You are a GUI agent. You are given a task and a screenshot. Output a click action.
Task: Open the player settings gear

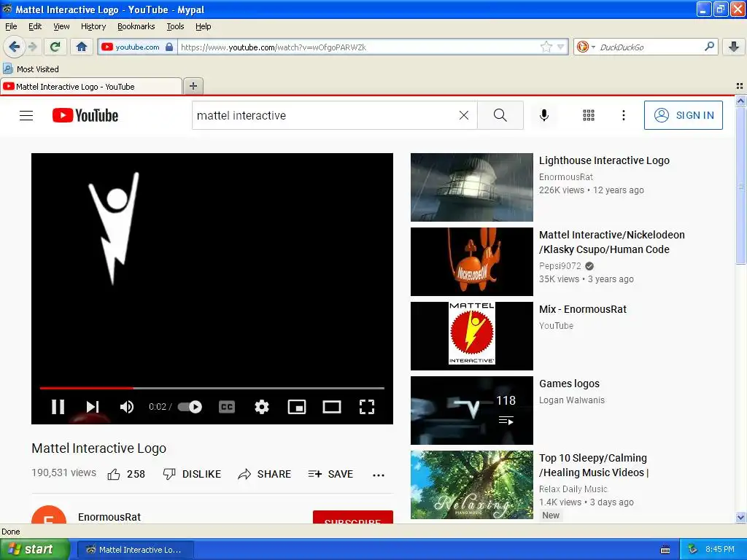point(262,407)
